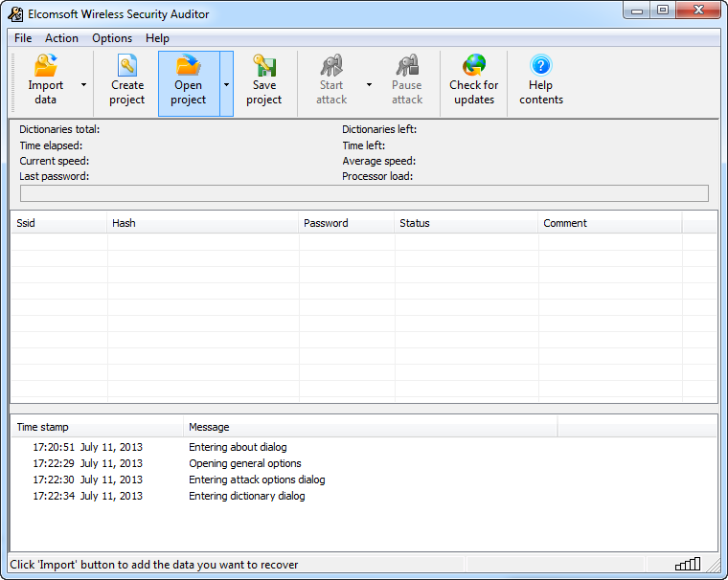Close the Wireless Security Auditor window
The image size is (728, 580).
point(698,11)
